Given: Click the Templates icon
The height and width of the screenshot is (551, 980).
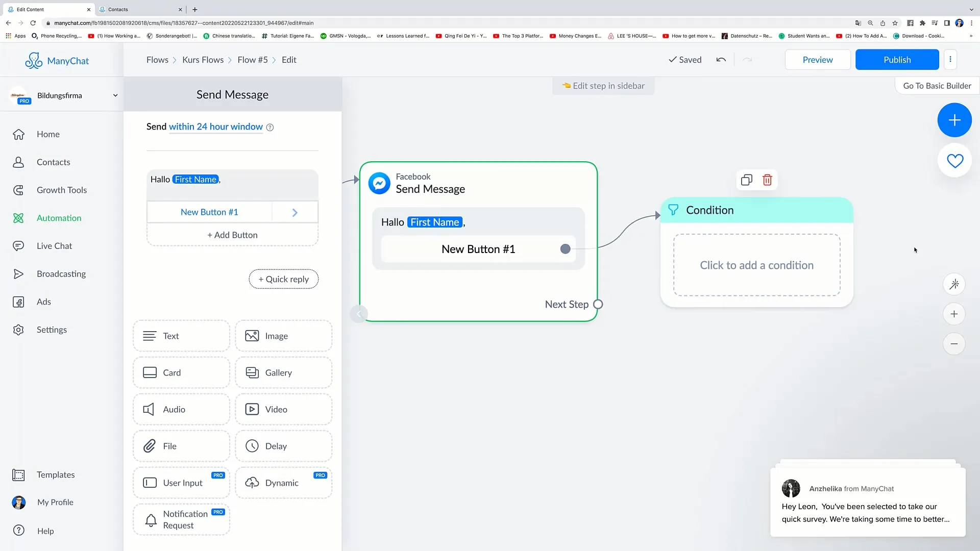Looking at the screenshot, I should point(18,475).
